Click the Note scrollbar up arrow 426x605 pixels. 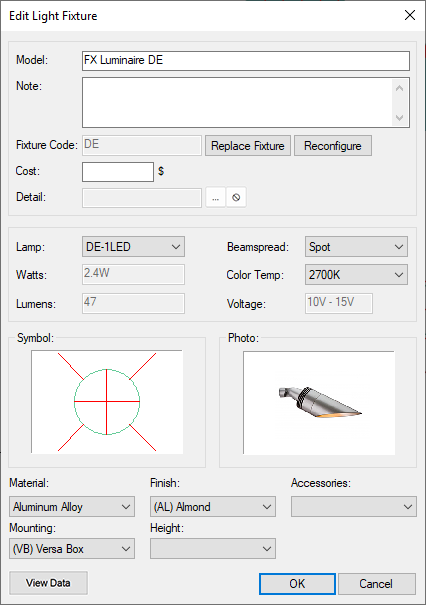400,88
